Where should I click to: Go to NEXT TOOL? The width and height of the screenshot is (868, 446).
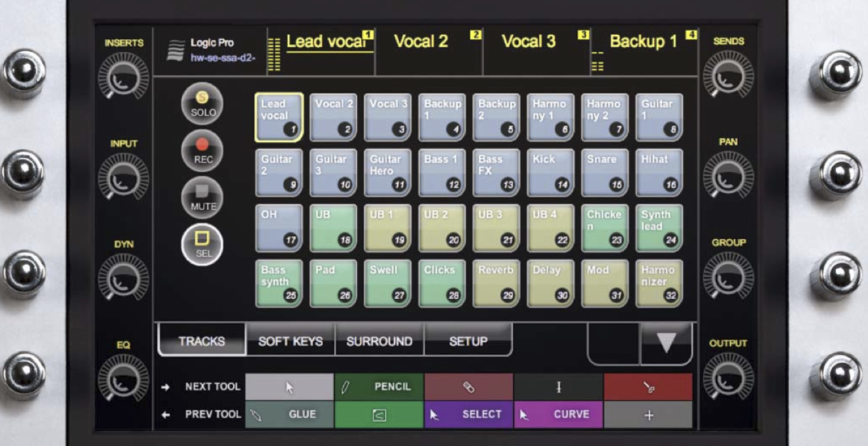click(200, 387)
